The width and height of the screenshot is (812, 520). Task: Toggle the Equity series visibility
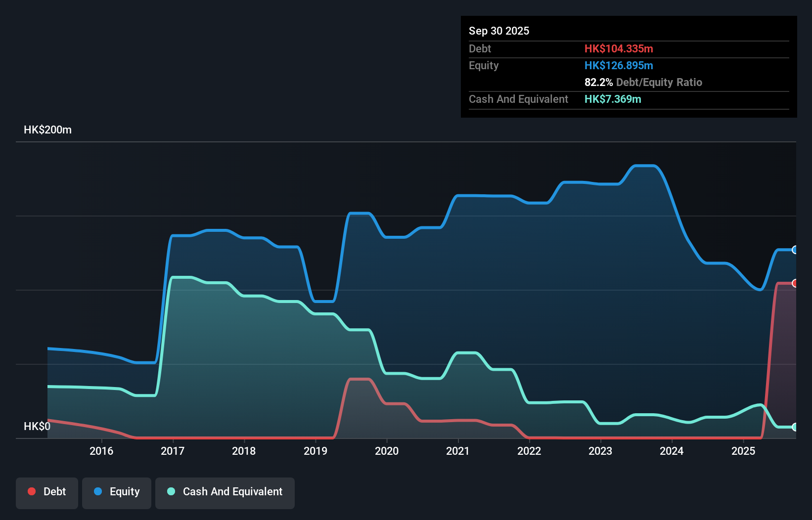click(116, 491)
